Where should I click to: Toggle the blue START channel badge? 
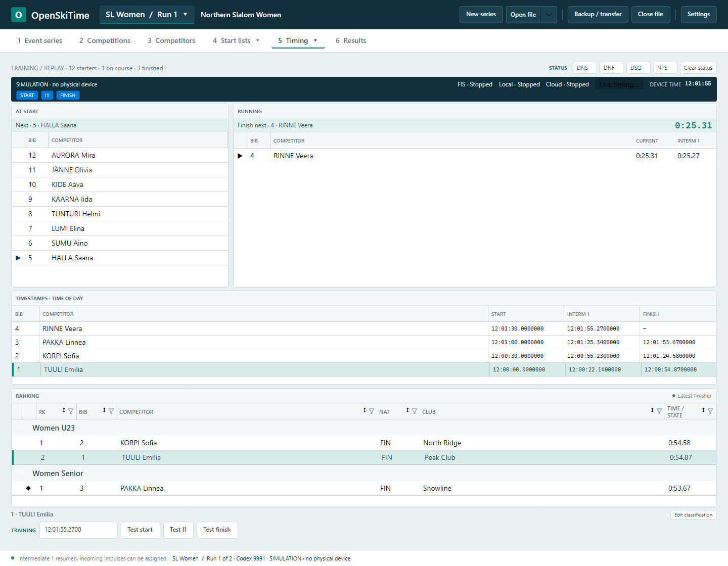[x=27, y=96]
